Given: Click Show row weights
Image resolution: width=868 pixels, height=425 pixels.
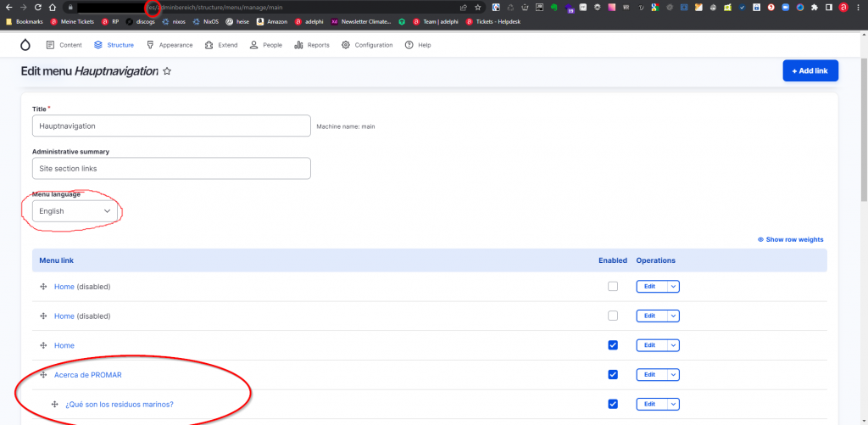Looking at the screenshot, I should 790,239.
